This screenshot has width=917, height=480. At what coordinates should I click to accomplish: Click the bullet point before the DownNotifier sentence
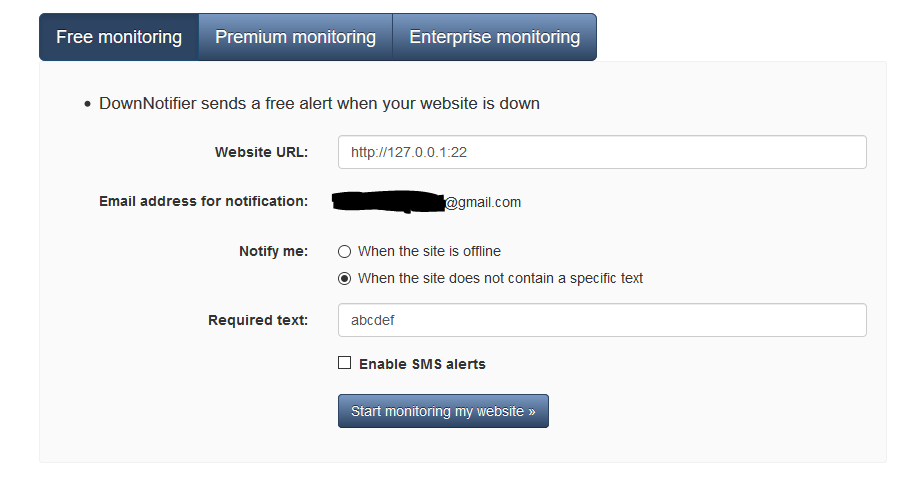pyautogui.click(x=88, y=104)
